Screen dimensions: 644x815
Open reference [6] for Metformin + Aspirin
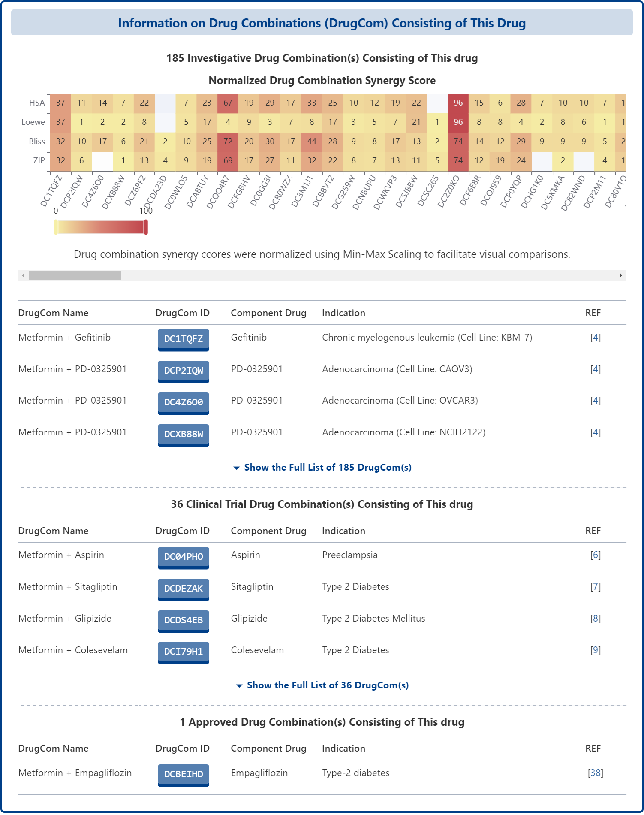coord(595,555)
